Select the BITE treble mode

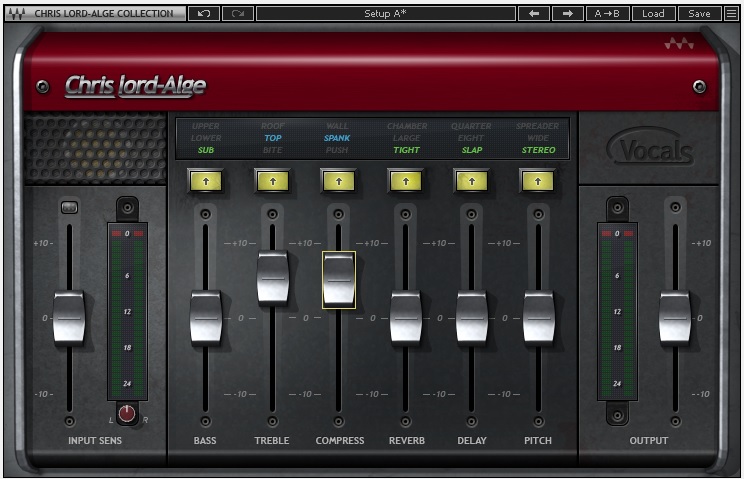tap(273, 150)
